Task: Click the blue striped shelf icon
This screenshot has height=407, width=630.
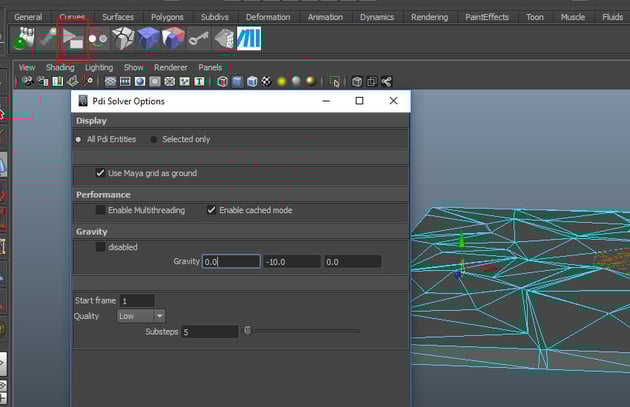Action: (248, 39)
